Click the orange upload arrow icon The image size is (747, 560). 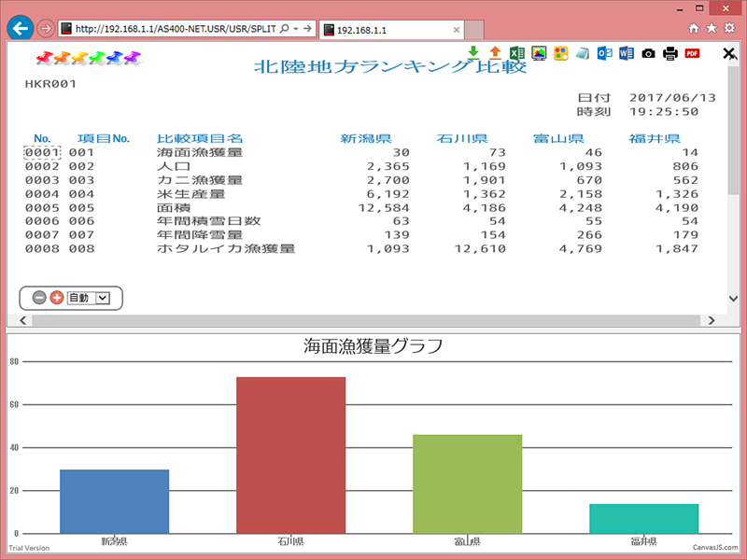pyautogui.click(x=496, y=52)
